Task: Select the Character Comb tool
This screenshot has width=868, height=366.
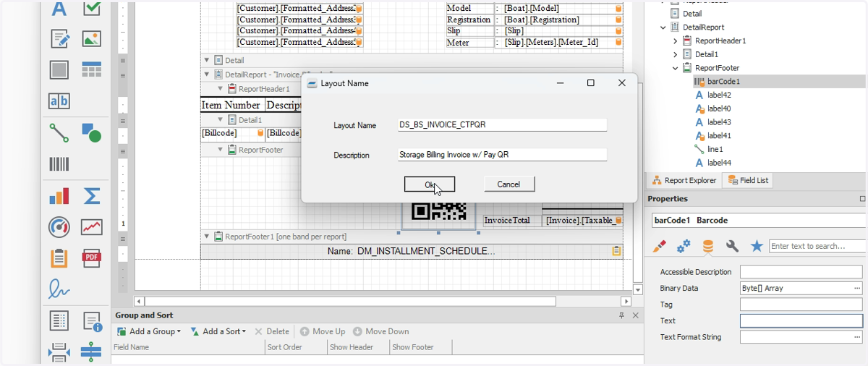Action: (x=59, y=101)
